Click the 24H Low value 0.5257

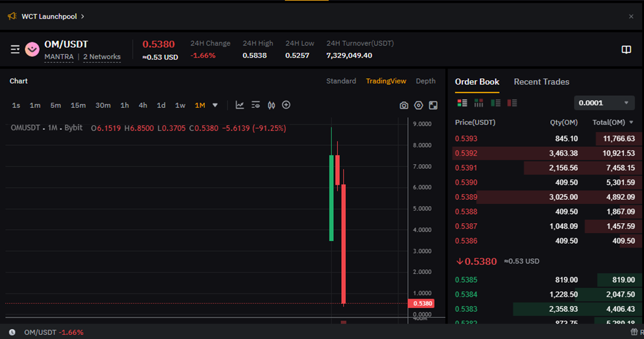pyautogui.click(x=298, y=56)
